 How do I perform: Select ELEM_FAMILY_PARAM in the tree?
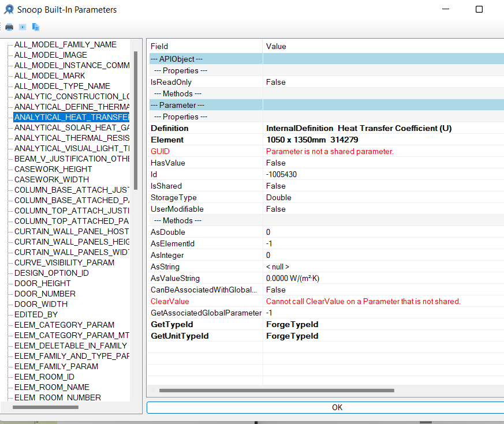pyautogui.click(x=56, y=366)
